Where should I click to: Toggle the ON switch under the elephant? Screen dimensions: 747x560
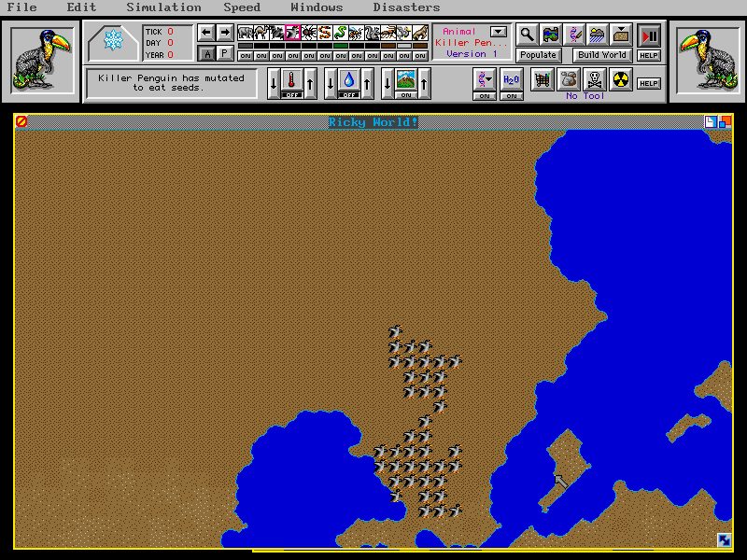click(246, 56)
